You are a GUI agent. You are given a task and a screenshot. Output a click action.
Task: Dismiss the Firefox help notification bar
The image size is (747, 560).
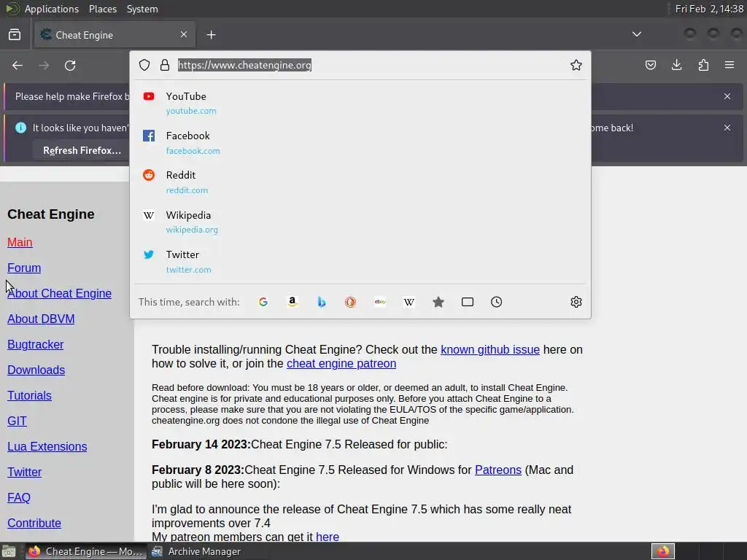tap(727, 96)
